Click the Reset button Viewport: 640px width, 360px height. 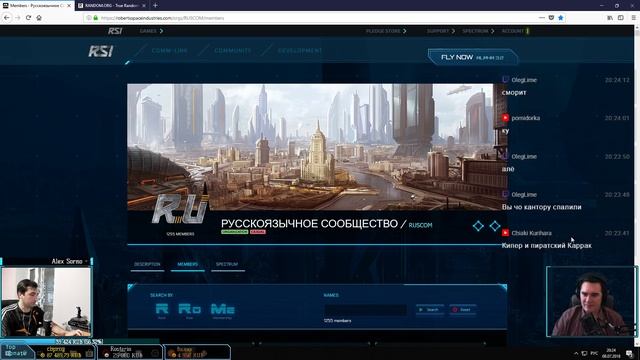tap(462, 310)
